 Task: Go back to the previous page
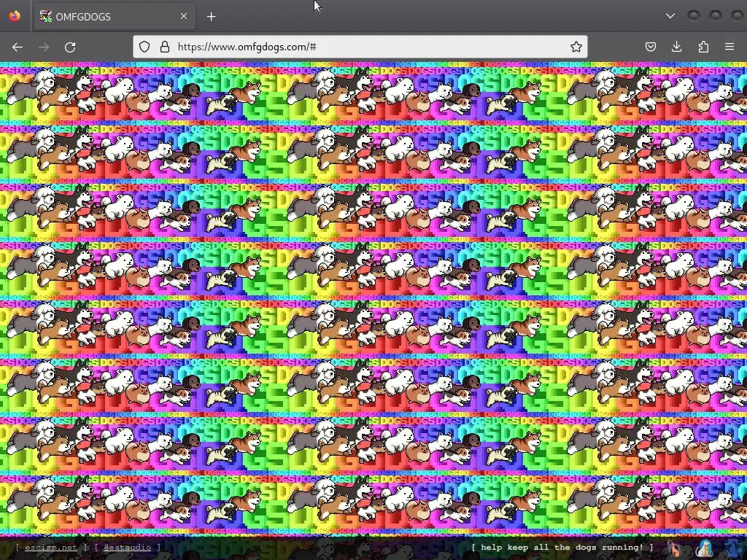click(x=18, y=47)
